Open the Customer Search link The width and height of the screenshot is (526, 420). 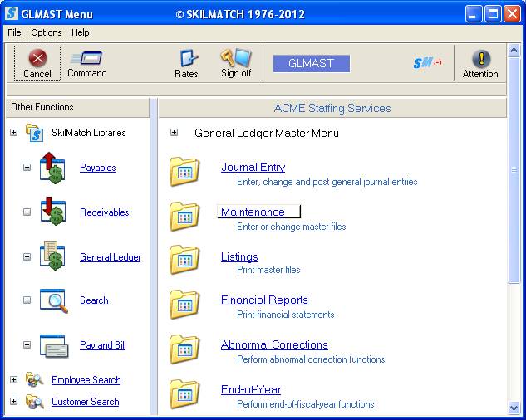point(86,401)
